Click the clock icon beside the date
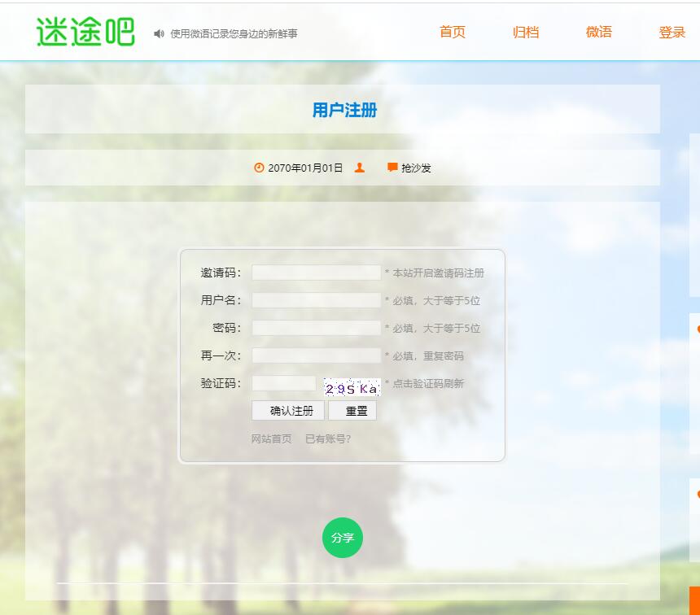Screen dimensions: 700x615 (x=259, y=168)
